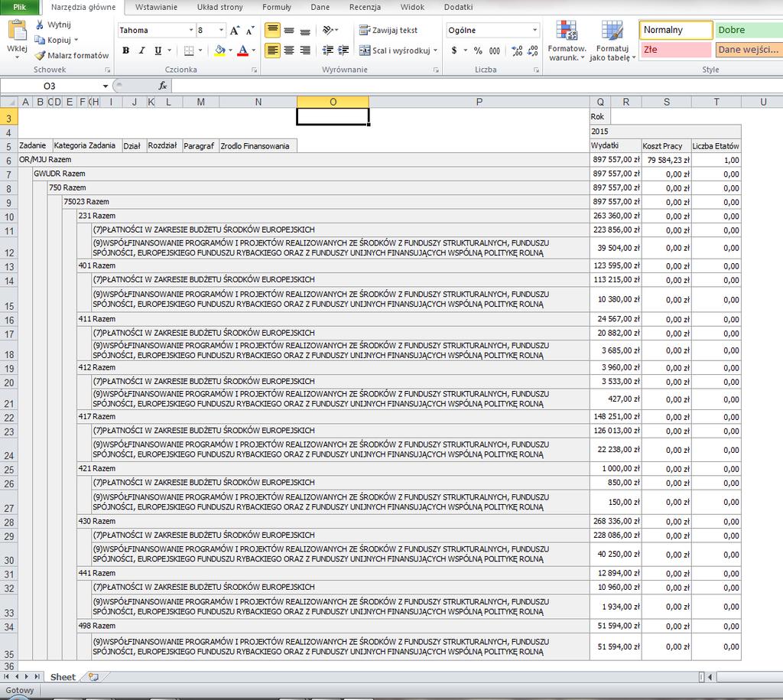Toggle right horizontal text alignment

pyautogui.click(x=305, y=50)
